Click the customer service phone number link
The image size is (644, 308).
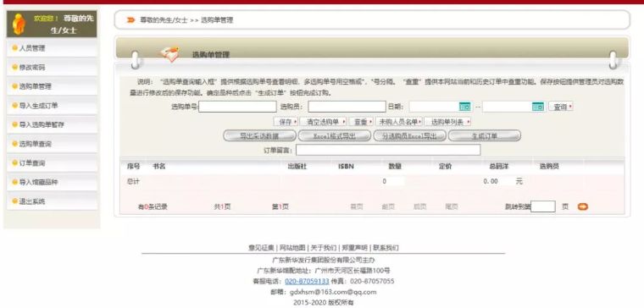click(x=307, y=281)
